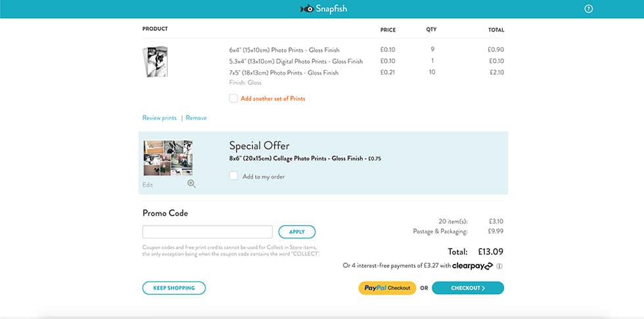The image size is (644, 319).
Task: Tick the Add another set of Prints checkbox
Action: pyautogui.click(x=233, y=98)
